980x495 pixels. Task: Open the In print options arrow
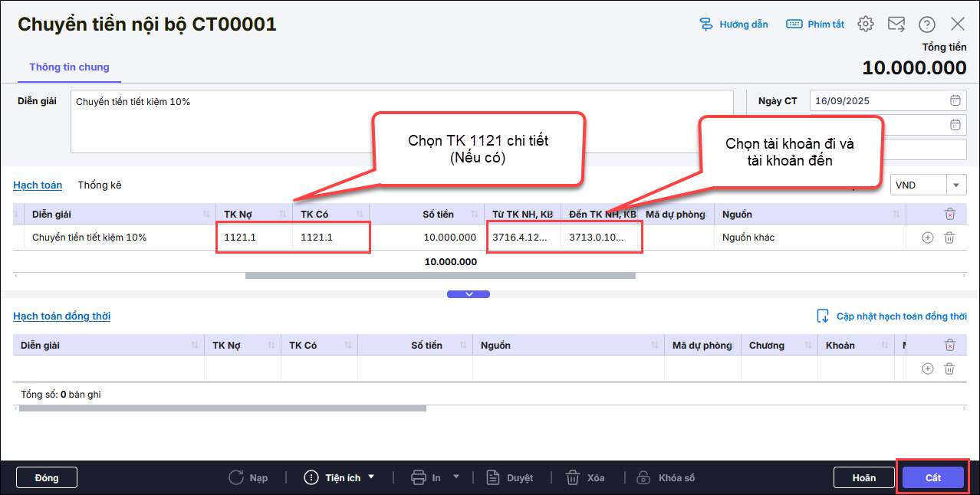456,477
